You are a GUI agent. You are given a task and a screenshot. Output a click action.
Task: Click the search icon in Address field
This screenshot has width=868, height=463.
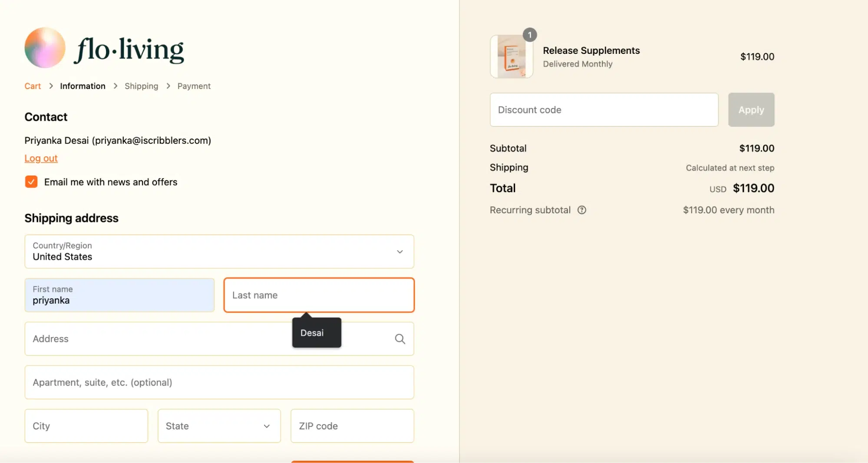(400, 339)
